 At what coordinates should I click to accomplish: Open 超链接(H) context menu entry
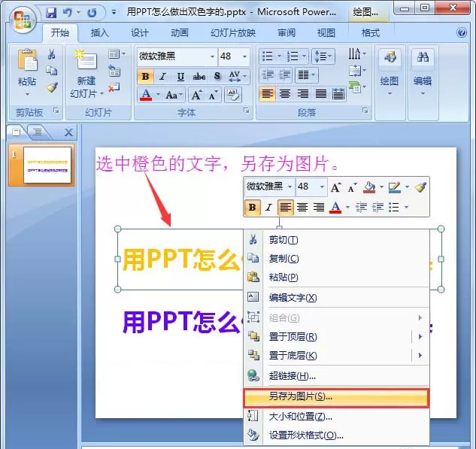(x=336, y=376)
